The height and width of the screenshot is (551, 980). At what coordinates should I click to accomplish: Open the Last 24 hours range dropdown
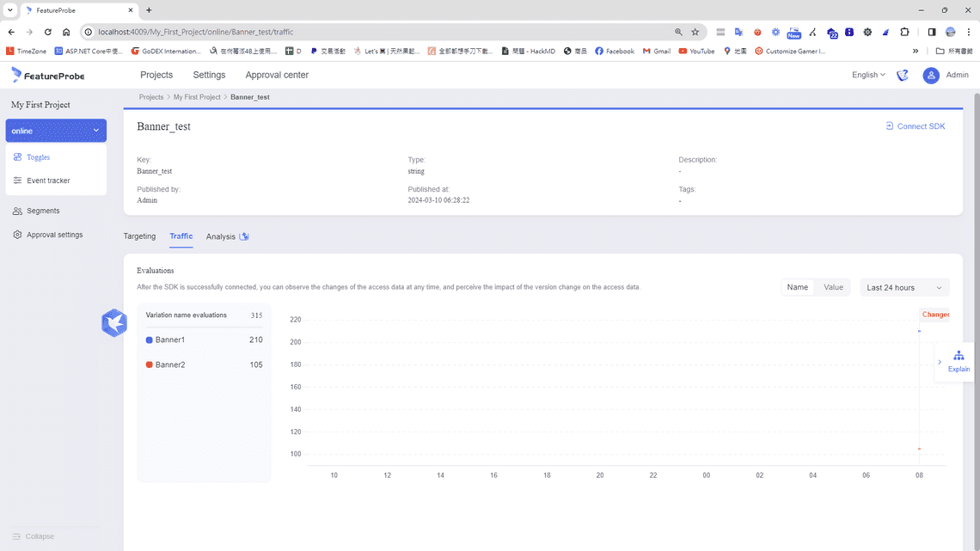tap(903, 288)
